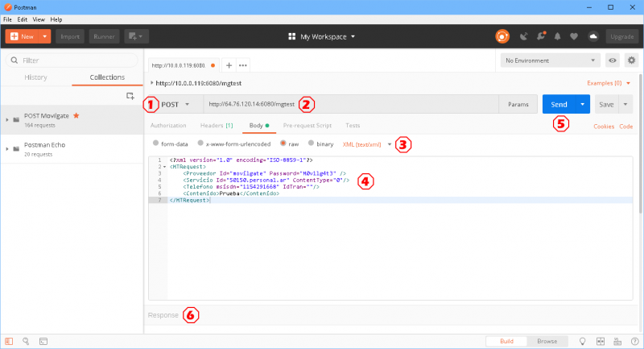Select the form-data radio option
Screen dimensions: 644x349
155,143
